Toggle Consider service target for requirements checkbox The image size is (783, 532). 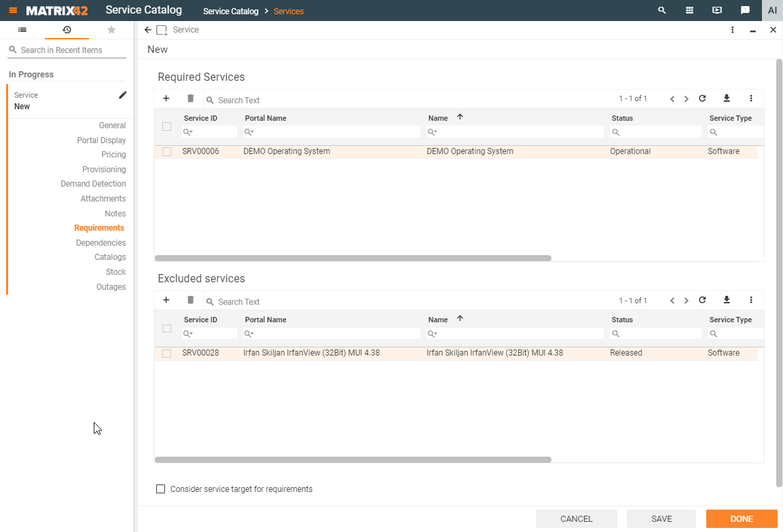tap(161, 489)
